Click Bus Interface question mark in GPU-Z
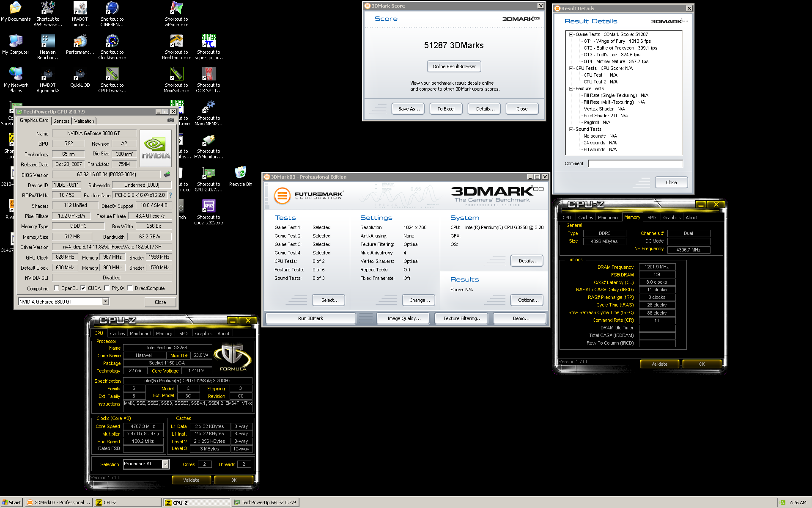Viewport: 812px width, 508px height. pos(170,195)
